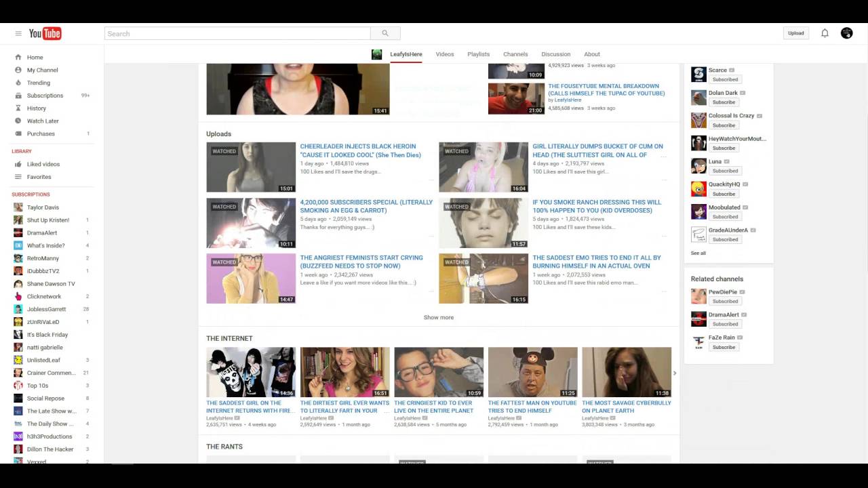Click the My Channel sidebar icon

[18, 70]
